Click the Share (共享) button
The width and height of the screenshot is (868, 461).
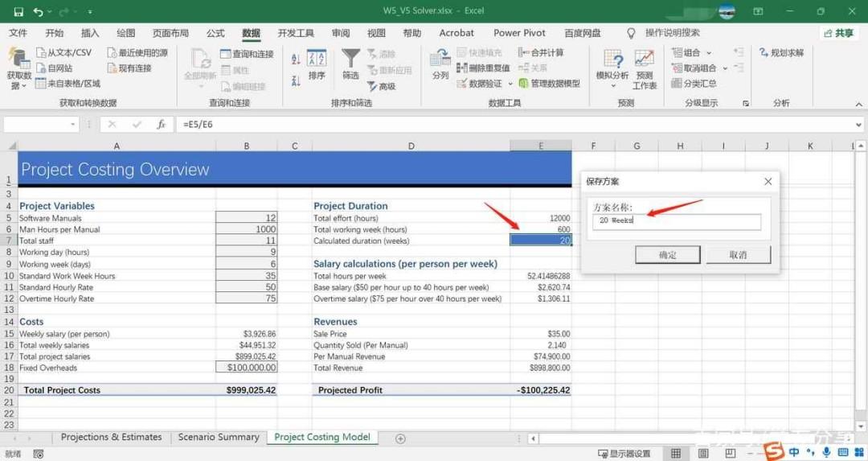838,33
